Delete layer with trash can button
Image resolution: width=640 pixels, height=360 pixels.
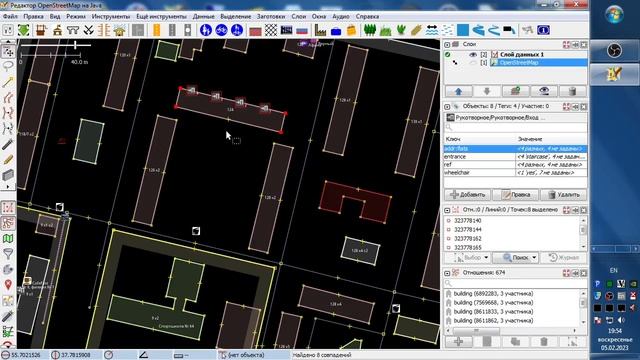tap(572, 91)
